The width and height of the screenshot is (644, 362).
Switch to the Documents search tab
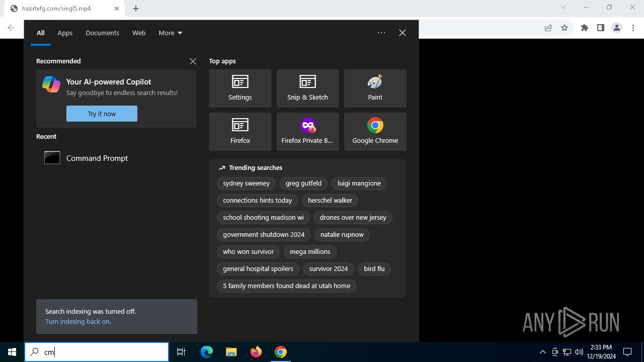102,33
